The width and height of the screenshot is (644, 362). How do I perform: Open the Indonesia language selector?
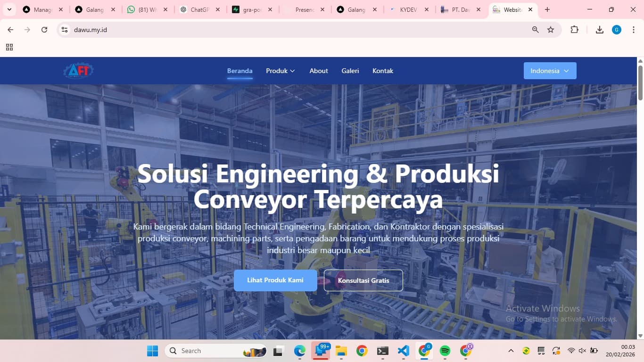[x=549, y=71]
